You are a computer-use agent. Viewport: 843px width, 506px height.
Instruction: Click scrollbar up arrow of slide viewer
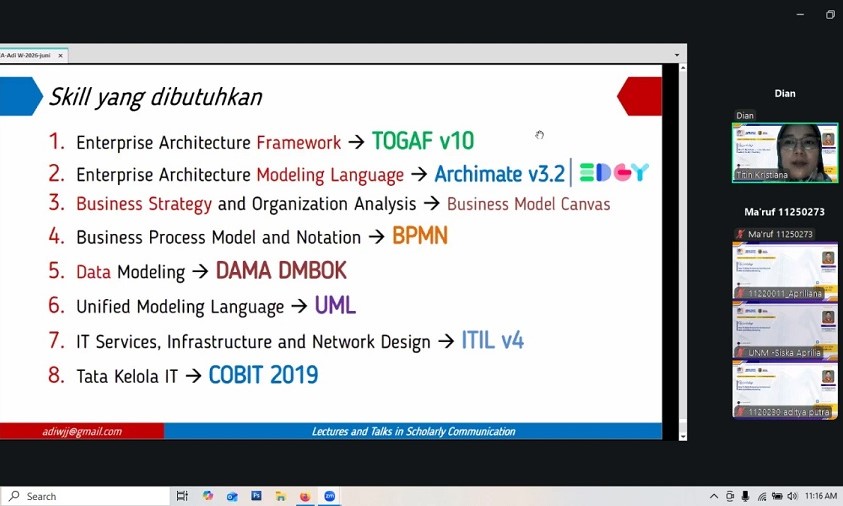click(x=683, y=68)
